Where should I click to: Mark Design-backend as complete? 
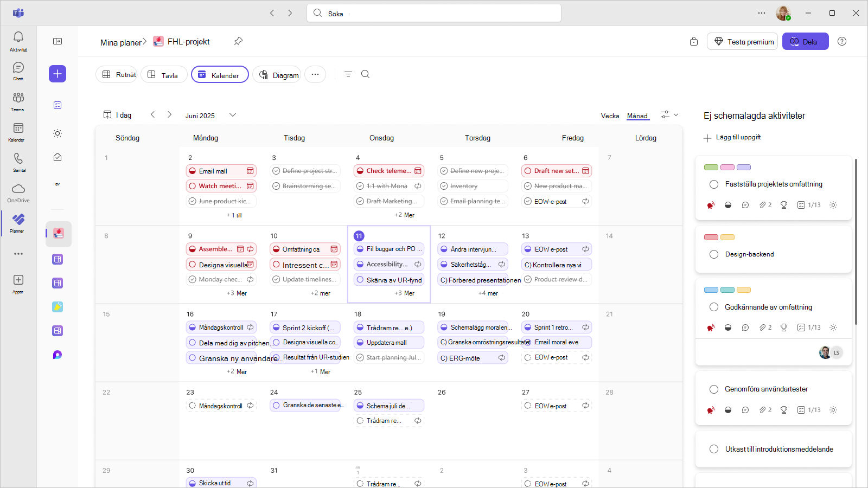click(x=714, y=254)
